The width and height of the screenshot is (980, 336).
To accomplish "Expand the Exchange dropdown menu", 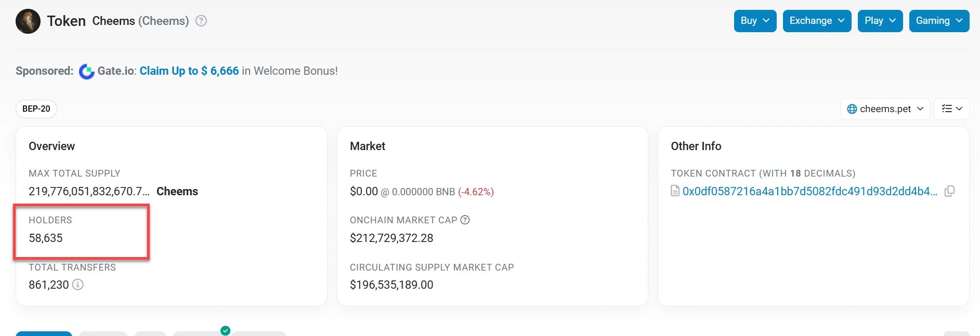I will pyautogui.click(x=817, y=21).
